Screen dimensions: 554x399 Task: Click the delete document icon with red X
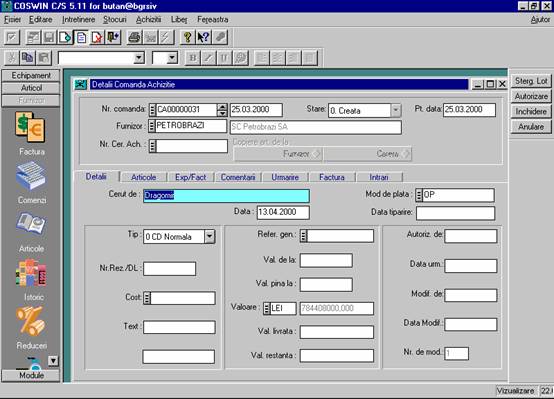pos(97,37)
